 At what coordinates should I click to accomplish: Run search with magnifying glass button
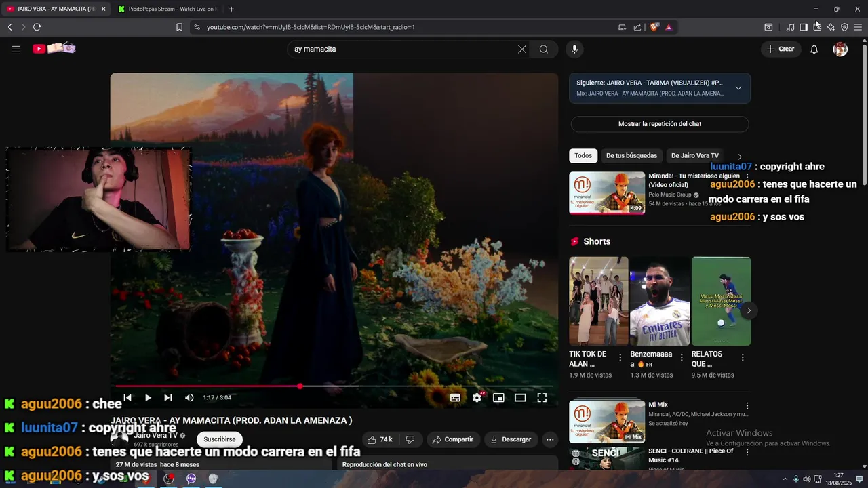pos(544,49)
